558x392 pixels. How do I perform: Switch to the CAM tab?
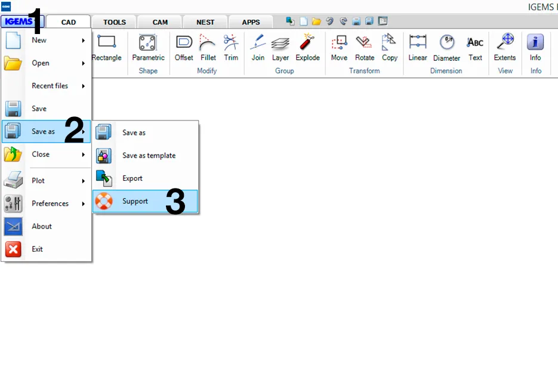(160, 22)
